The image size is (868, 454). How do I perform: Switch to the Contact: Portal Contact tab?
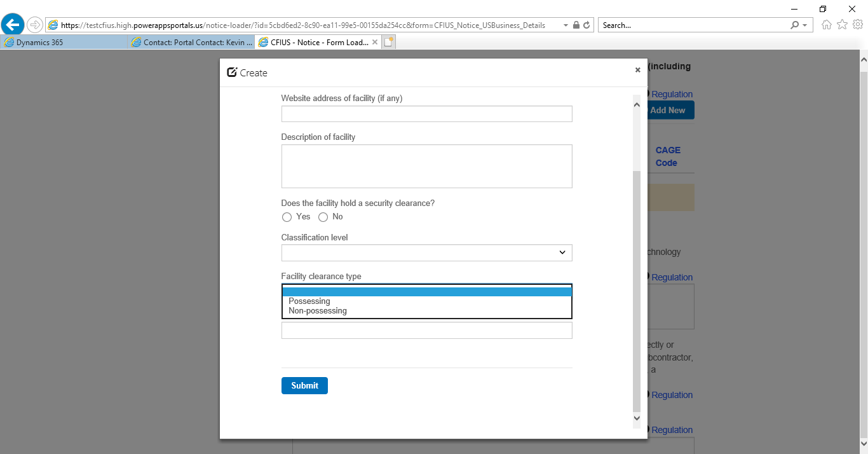tap(191, 43)
